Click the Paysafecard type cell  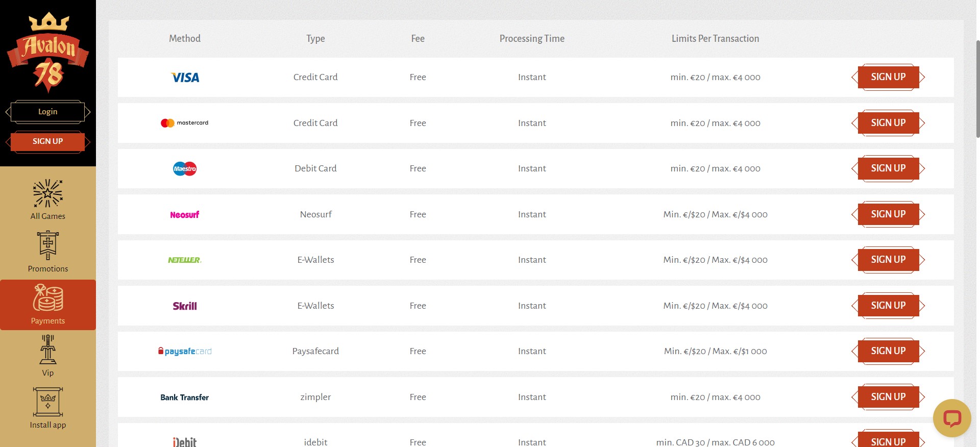[315, 351]
